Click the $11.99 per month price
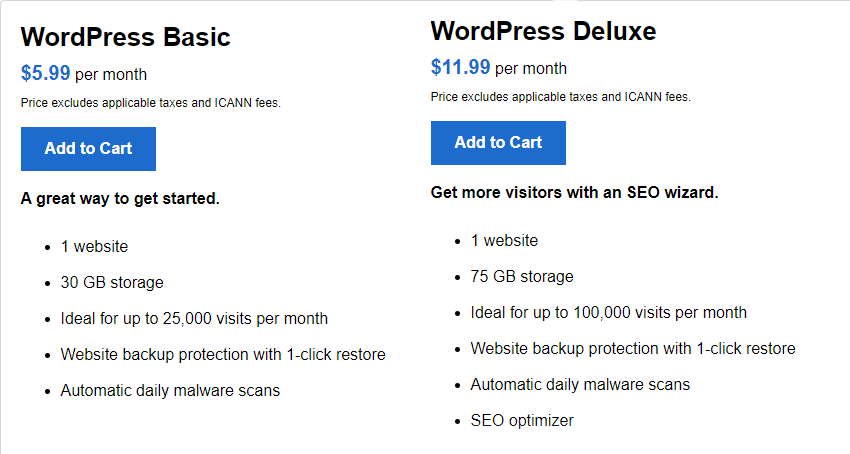 click(x=499, y=67)
